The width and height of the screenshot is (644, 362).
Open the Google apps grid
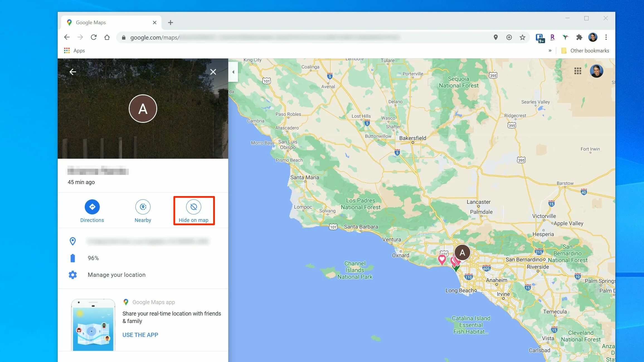point(578,71)
